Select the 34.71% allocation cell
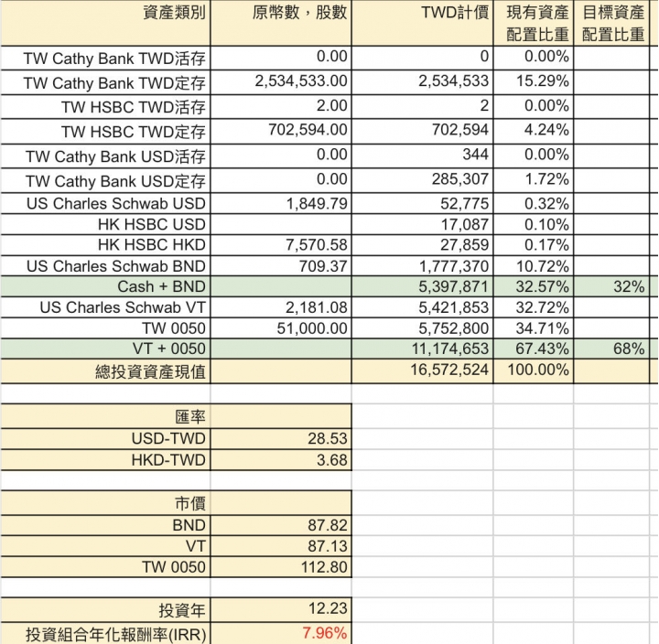Screen dimensions: 659x644 pos(534,328)
